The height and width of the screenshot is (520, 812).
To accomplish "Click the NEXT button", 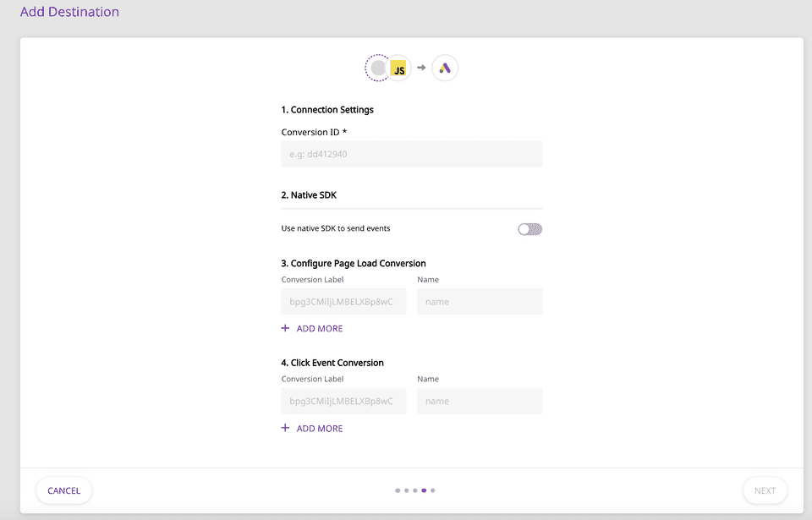I will point(765,490).
